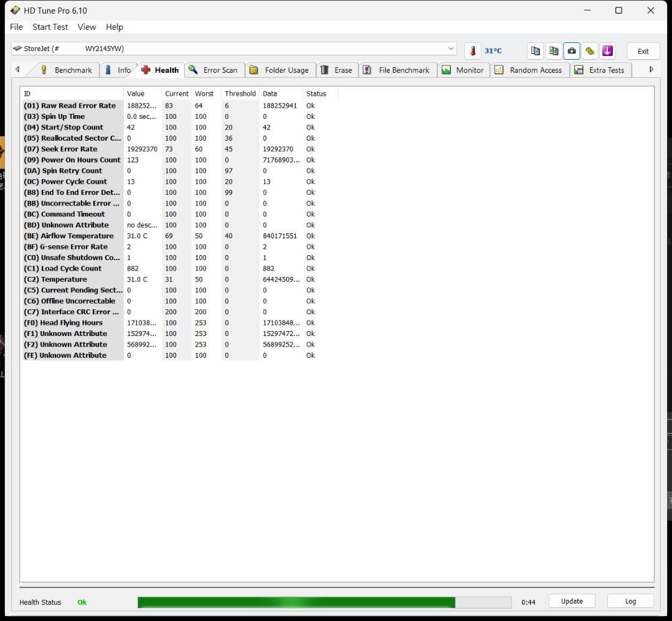The width and height of the screenshot is (672, 621).
Task: Click the purple down-arrow minimize-to-tray icon
Action: [607, 51]
